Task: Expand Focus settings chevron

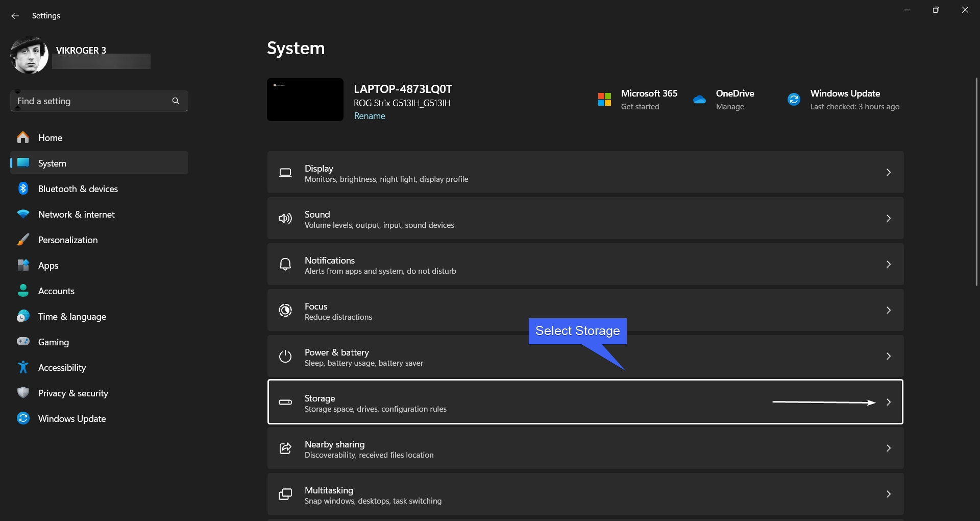Action: point(889,310)
